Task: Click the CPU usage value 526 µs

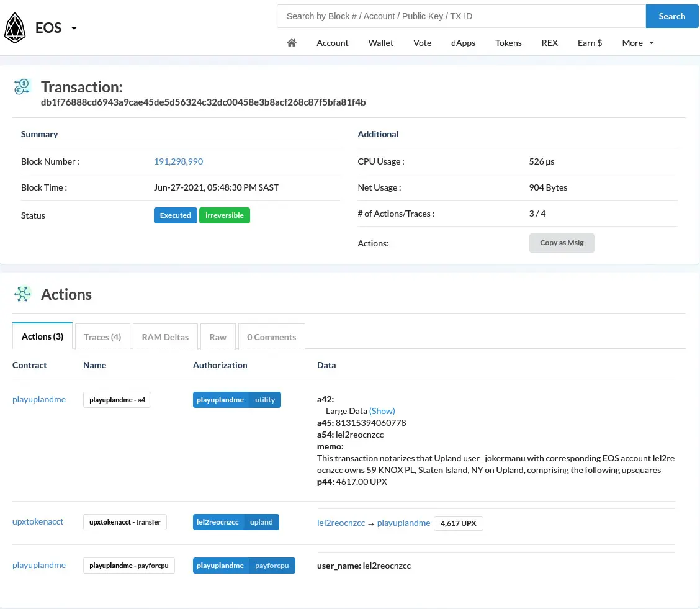Action: (x=542, y=161)
